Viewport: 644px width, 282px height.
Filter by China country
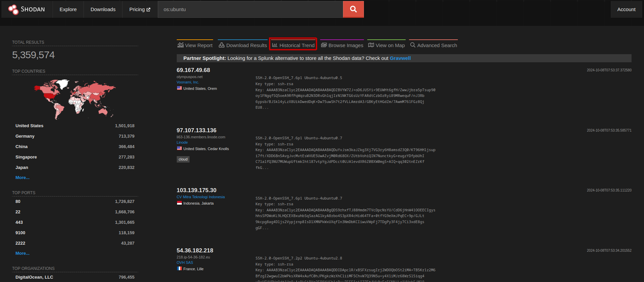(22, 147)
